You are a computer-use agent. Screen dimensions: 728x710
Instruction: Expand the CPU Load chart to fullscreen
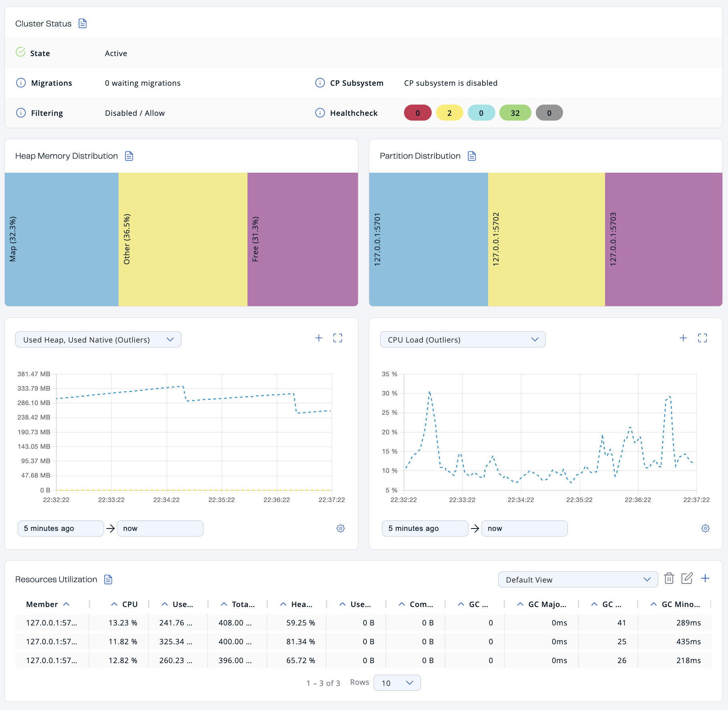pos(703,338)
